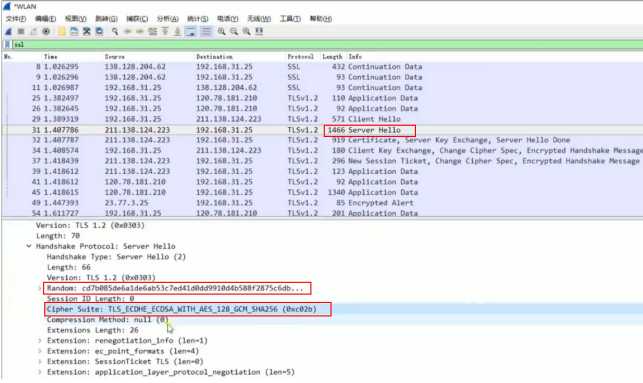643x383 pixels.
Task: Expand application_layer_protocol_negotiation extension
Action: pyautogui.click(x=40, y=372)
